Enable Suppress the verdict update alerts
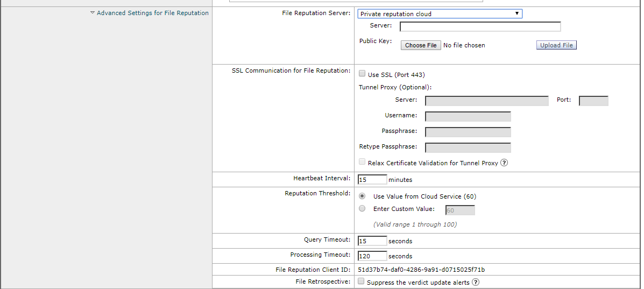The height and width of the screenshot is (289, 644). (361, 281)
